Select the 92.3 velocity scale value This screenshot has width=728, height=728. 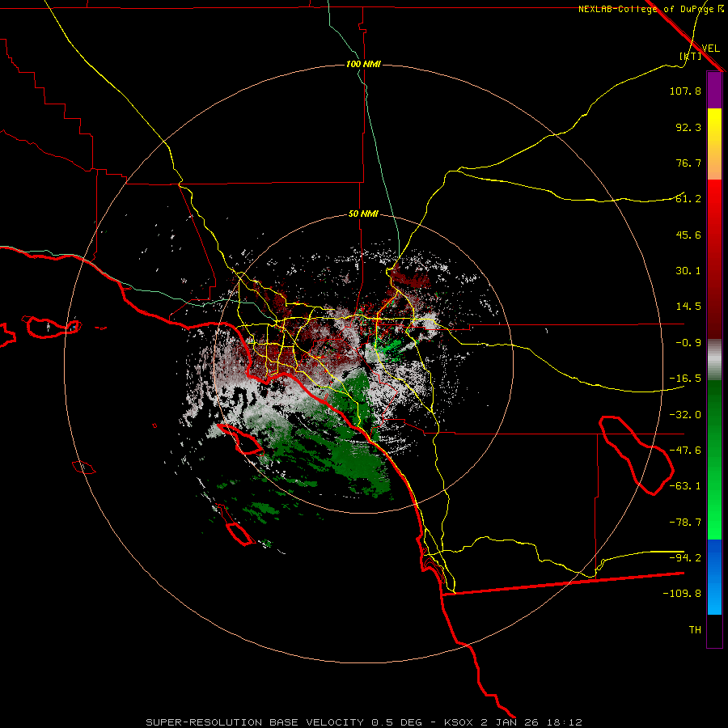(688, 127)
